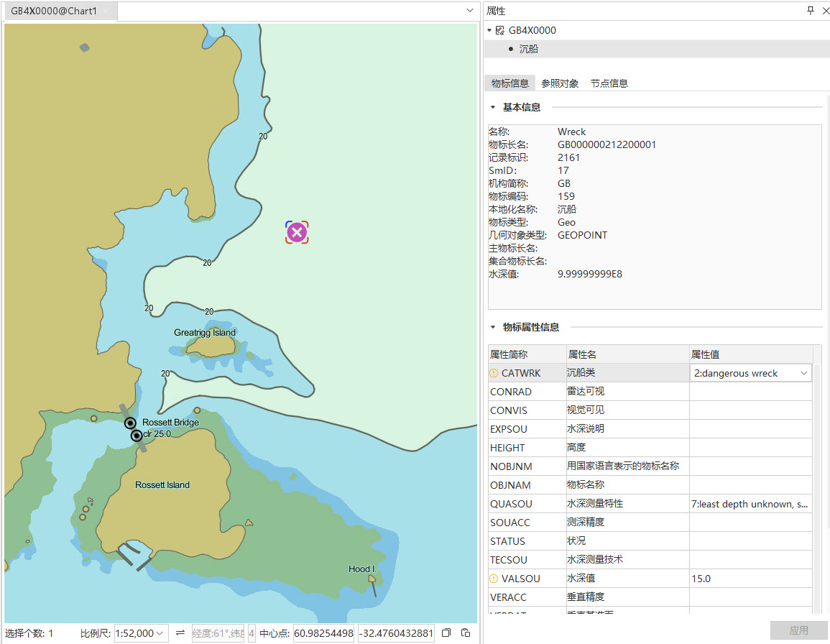The height and width of the screenshot is (644, 830).
Task: Collapse the GB4X0000 tree node
Action: click(x=489, y=30)
